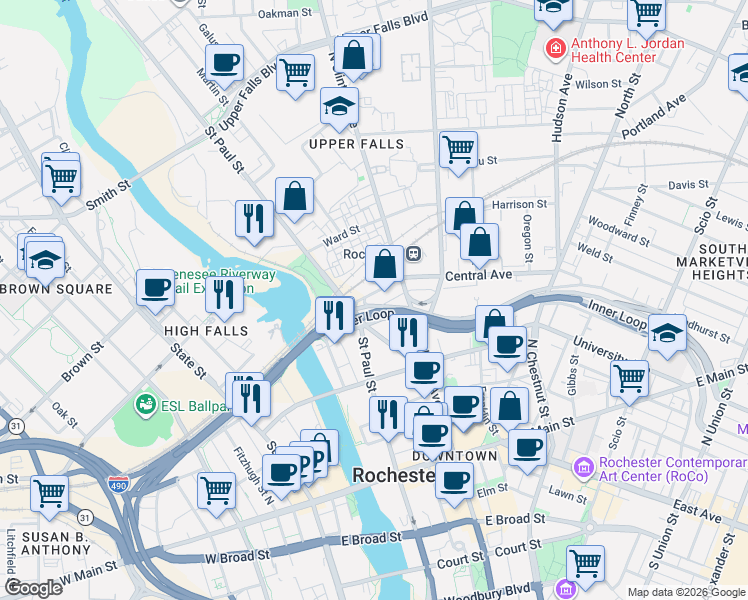The width and height of the screenshot is (748, 600).
Task: Click the red hospital icon for Anthony L. Jordan Health Center
Action: pos(556,49)
